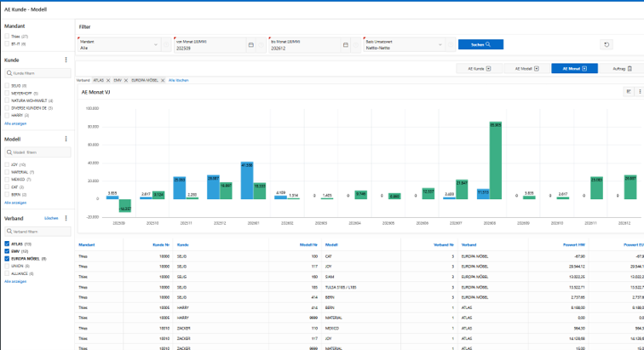Show all customers via Alle anzeigen under Kunde
The width and height of the screenshot is (644, 350).
pyautogui.click(x=15, y=123)
